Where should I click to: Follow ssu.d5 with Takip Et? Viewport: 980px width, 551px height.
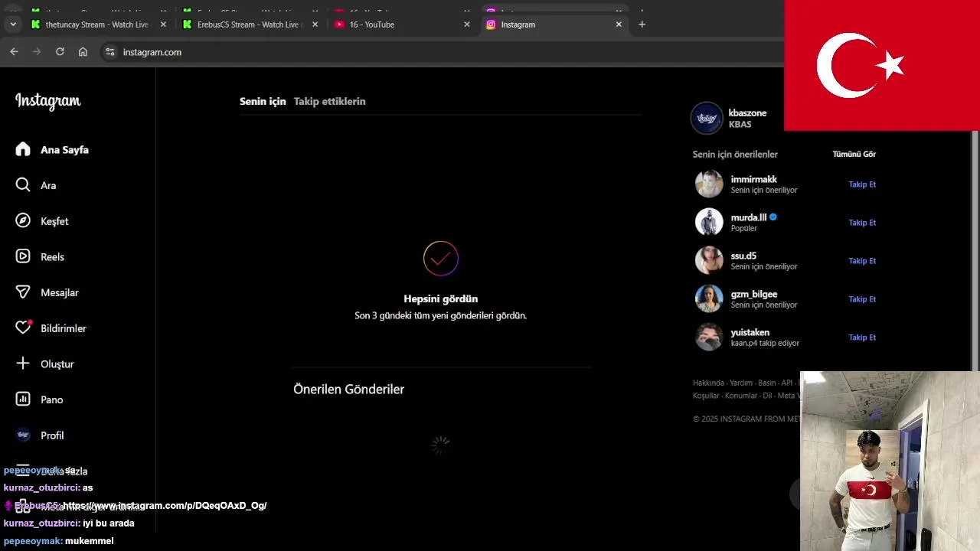click(x=862, y=261)
